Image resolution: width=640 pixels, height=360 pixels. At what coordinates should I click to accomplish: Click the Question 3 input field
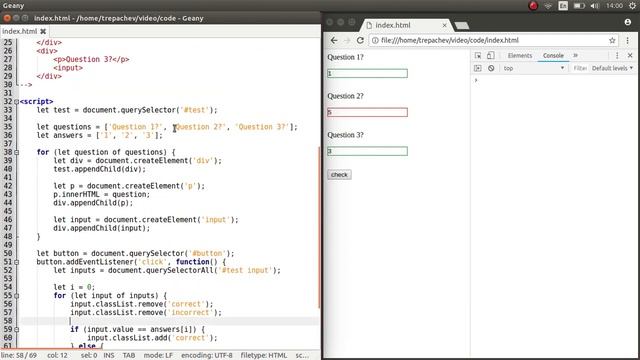pyautogui.click(x=367, y=151)
